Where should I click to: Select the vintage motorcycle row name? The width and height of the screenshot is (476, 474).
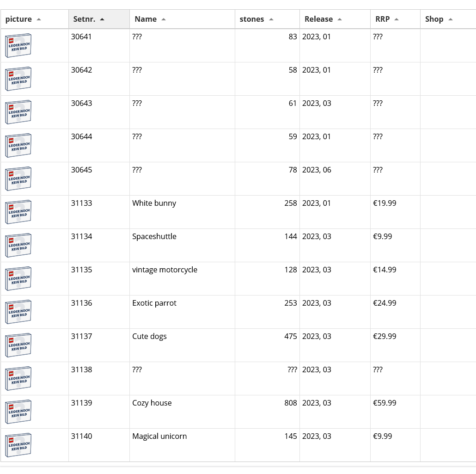[x=165, y=270]
